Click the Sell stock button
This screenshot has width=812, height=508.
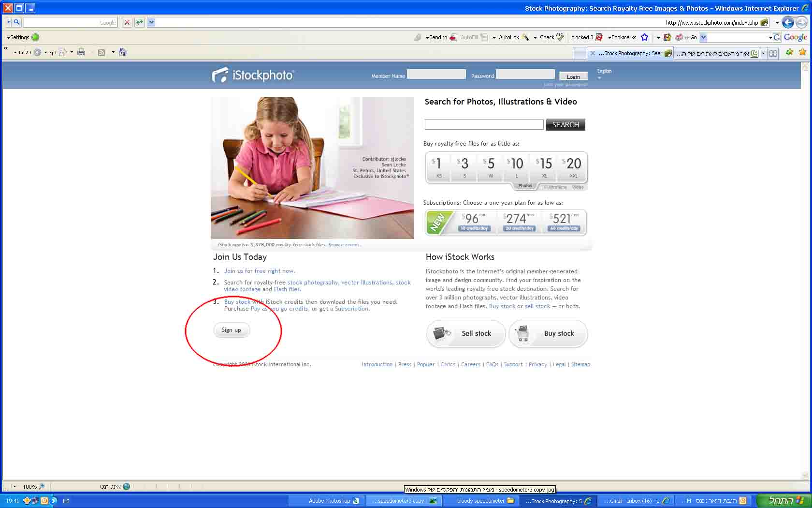(466, 333)
